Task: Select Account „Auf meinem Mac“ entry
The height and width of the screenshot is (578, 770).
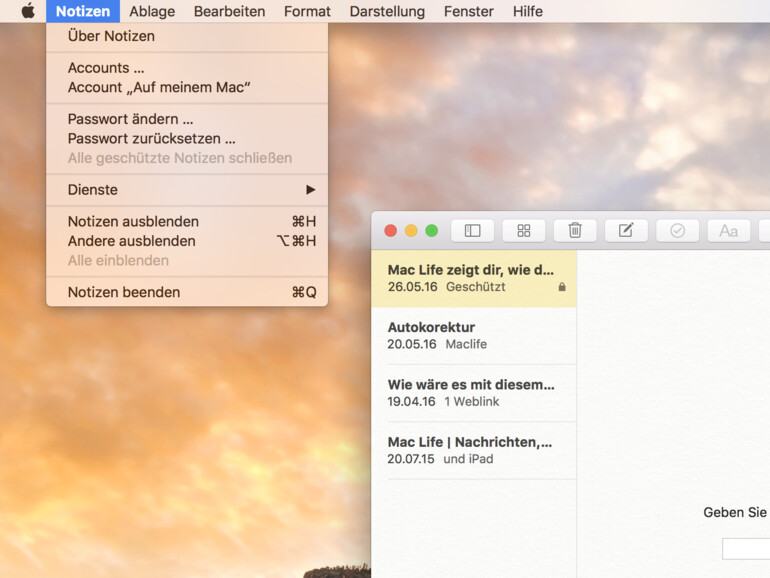Action: click(x=187, y=87)
